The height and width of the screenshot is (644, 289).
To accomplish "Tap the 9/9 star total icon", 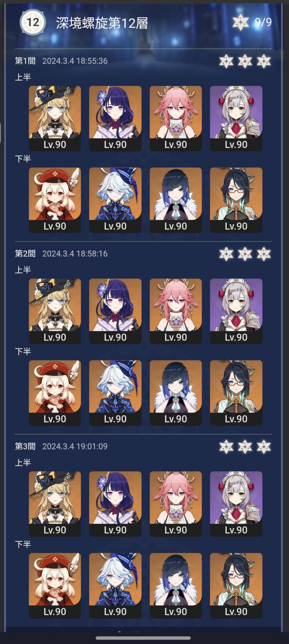I will [x=240, y=22].
